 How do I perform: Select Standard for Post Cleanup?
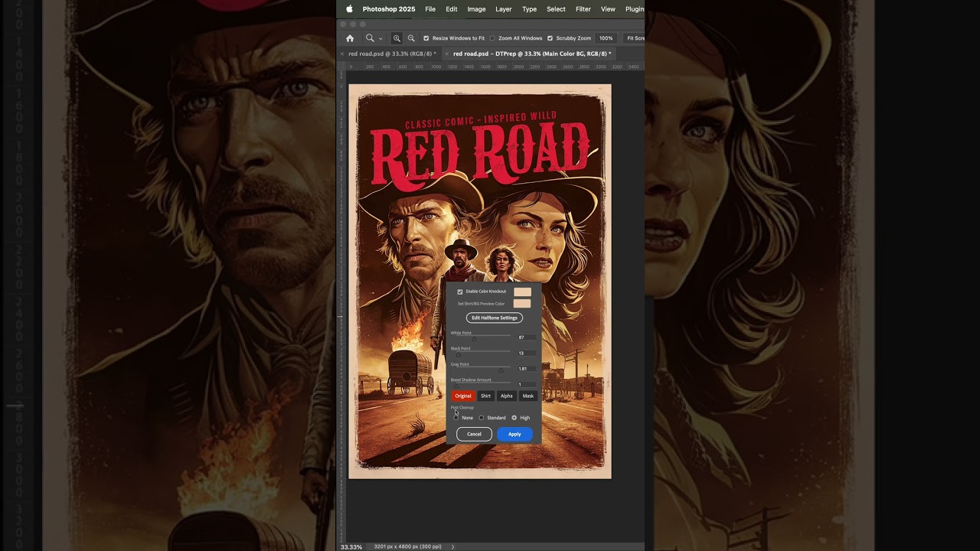click(482, 418)
